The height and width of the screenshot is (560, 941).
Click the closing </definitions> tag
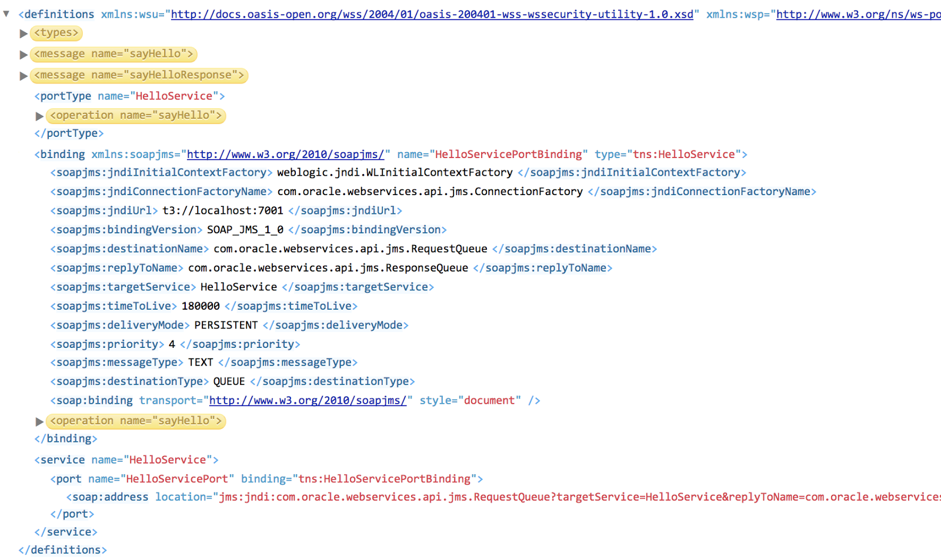tap(62, 549)
